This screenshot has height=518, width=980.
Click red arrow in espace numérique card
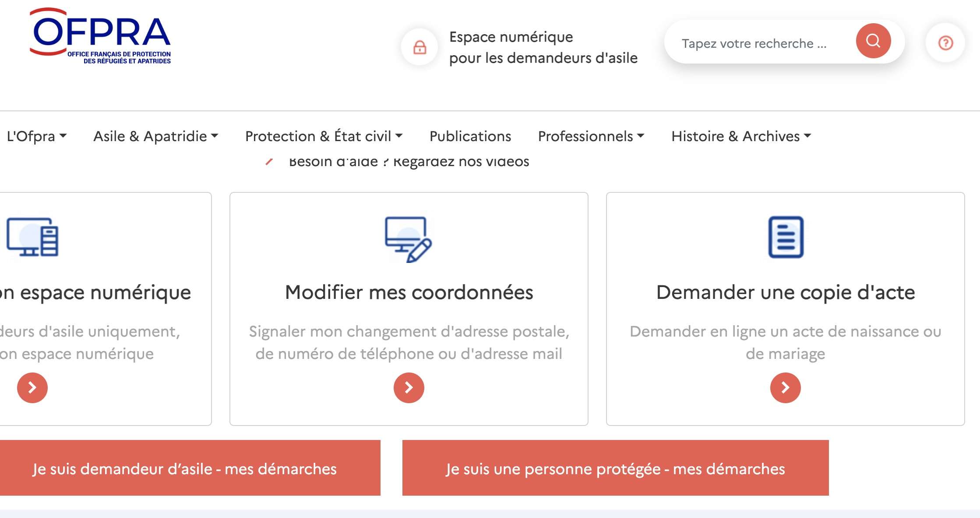[32, 387]
